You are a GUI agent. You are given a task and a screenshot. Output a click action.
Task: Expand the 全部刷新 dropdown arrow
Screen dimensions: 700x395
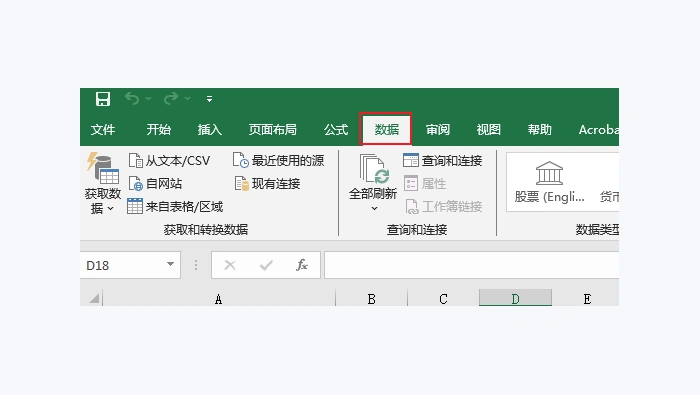tap(374, 208)
